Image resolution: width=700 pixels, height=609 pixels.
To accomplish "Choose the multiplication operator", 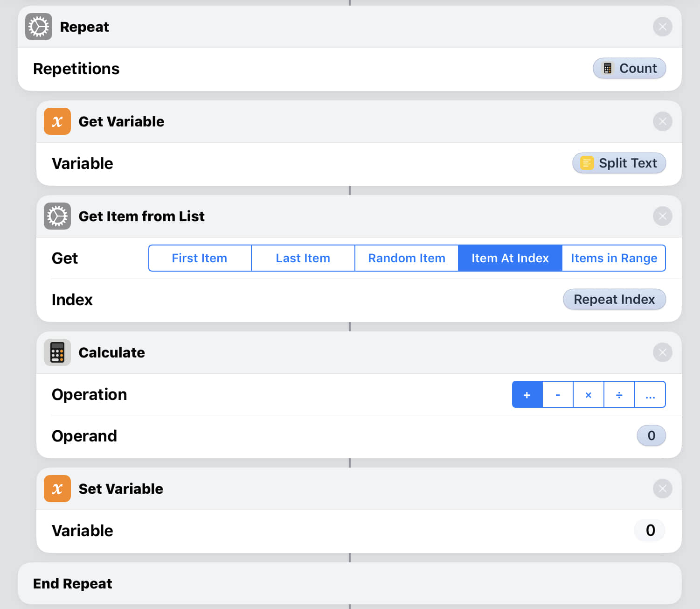I will tap(589, 395).
